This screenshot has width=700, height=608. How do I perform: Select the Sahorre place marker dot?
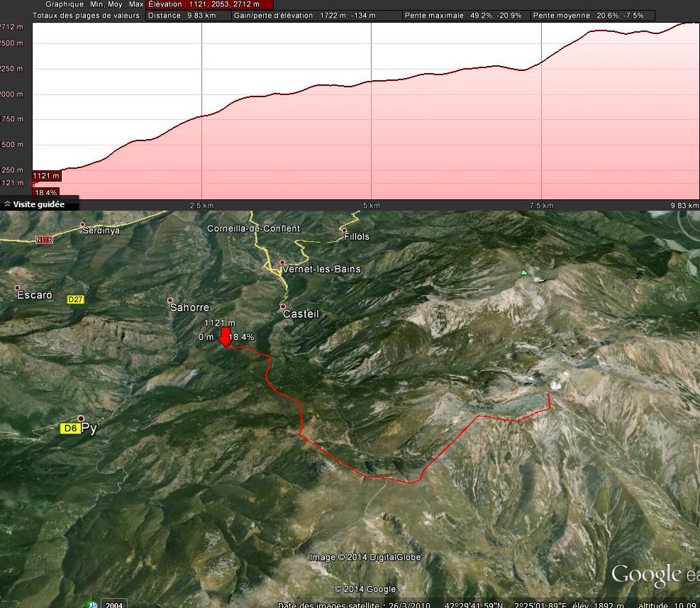[170, 300]
